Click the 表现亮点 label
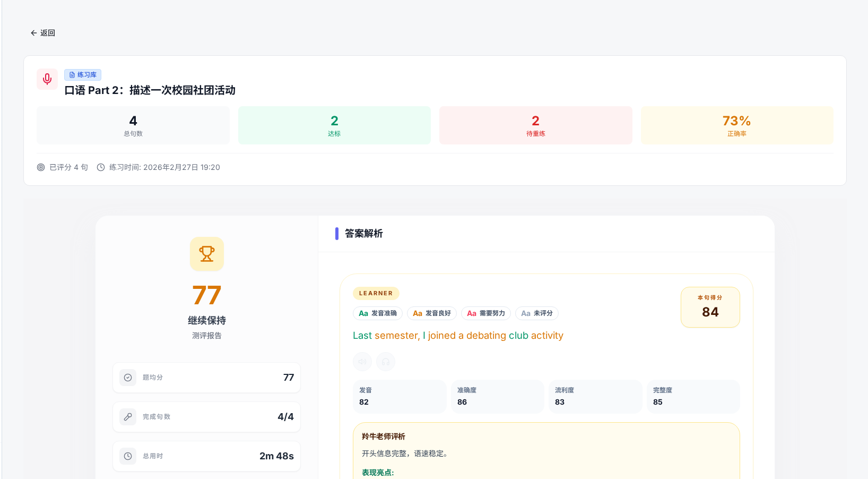 click(x=378, y=473)
